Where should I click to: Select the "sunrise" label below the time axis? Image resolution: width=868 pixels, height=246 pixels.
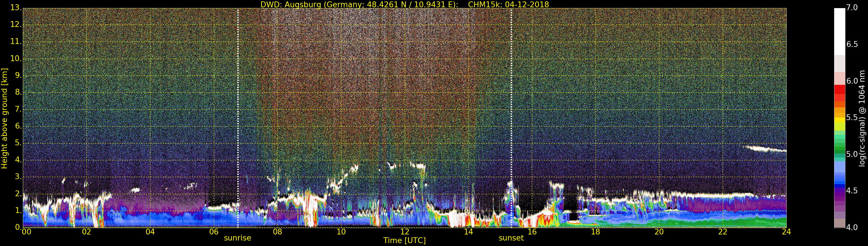point(238,238)
